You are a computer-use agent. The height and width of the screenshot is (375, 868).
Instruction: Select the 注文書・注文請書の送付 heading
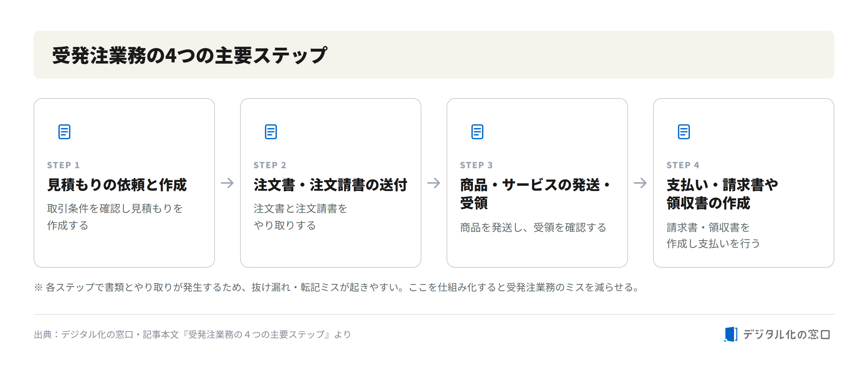pos(331,185)
